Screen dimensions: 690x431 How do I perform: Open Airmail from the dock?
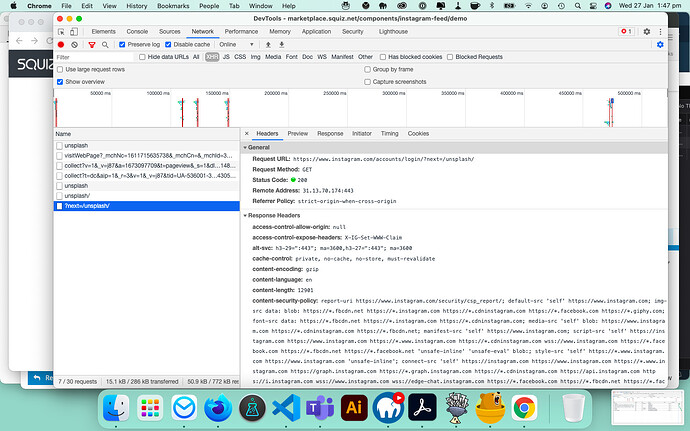[x=184, y=408]
